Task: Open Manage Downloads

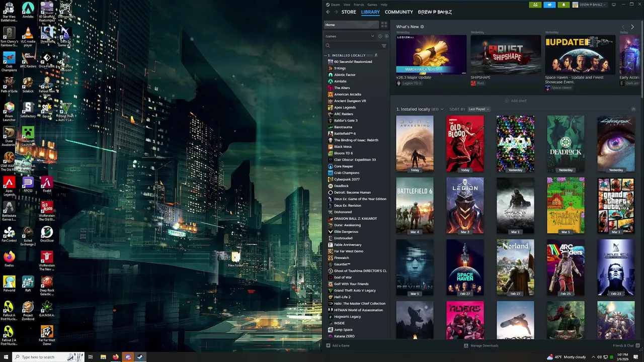Action: pos(481,345)
